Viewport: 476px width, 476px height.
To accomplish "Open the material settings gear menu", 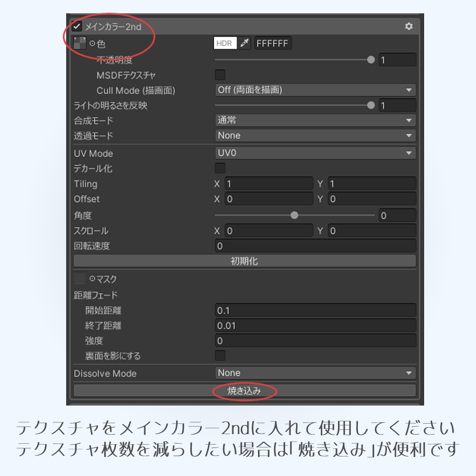I will click(408, 27).
